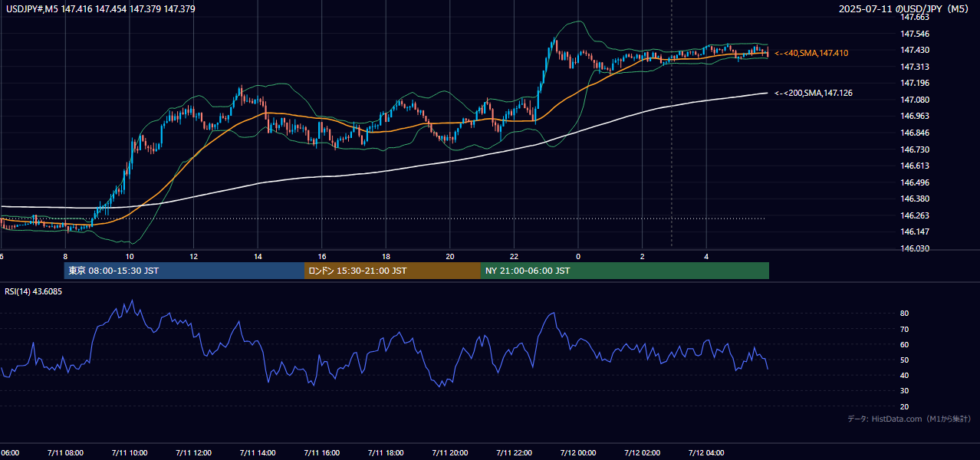Click price level 146.613 on the axis
980x460 pixels.
point(916,166)
